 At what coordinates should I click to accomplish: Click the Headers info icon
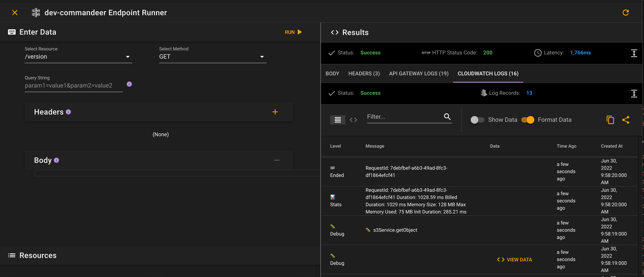(68, 112)
